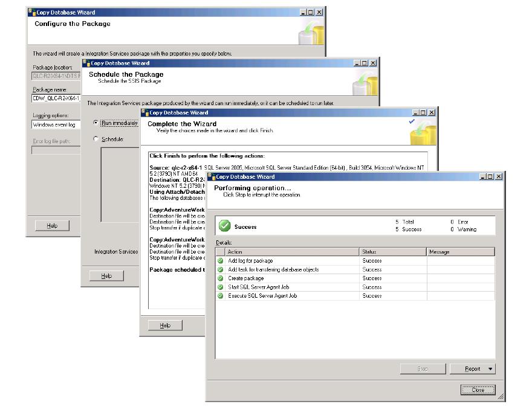Viewport: 532px width, 410px height.
Task: Click success icon beside Add log for package
Action: [221, 261]
